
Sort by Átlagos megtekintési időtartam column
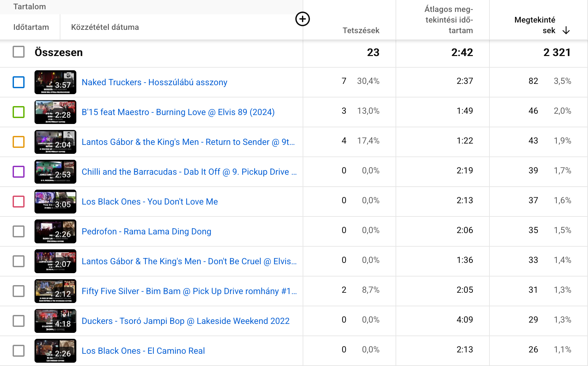[449, 20]
